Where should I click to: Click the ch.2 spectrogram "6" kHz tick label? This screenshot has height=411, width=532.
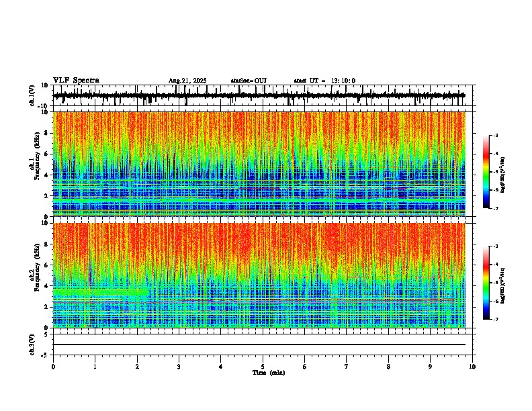point(47,265)
